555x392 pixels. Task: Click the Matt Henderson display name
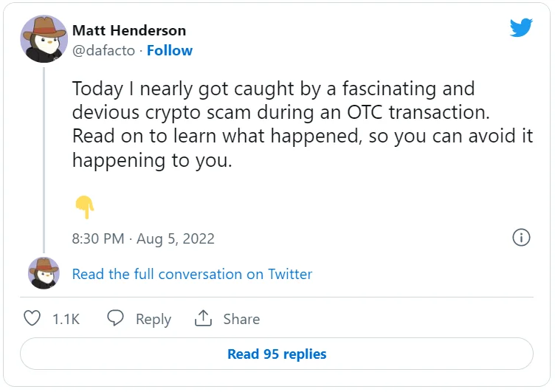click(128, 30)
